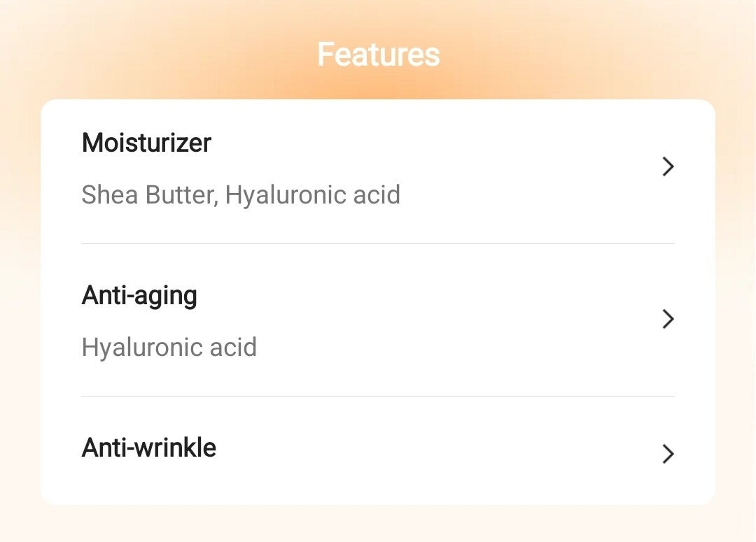Expand the Anti-aging row chevron
The width and height of the screenshot is (756, 542).
(668, 319)
